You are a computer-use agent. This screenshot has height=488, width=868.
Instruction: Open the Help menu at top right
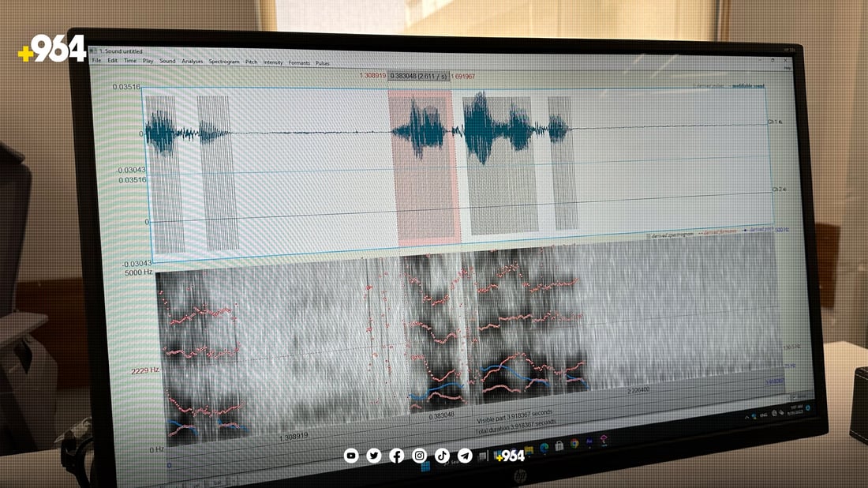788,68
